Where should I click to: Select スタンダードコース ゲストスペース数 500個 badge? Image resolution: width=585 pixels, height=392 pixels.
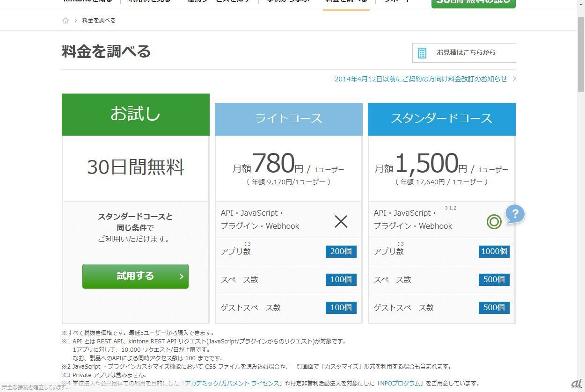[x=494, y=307]
